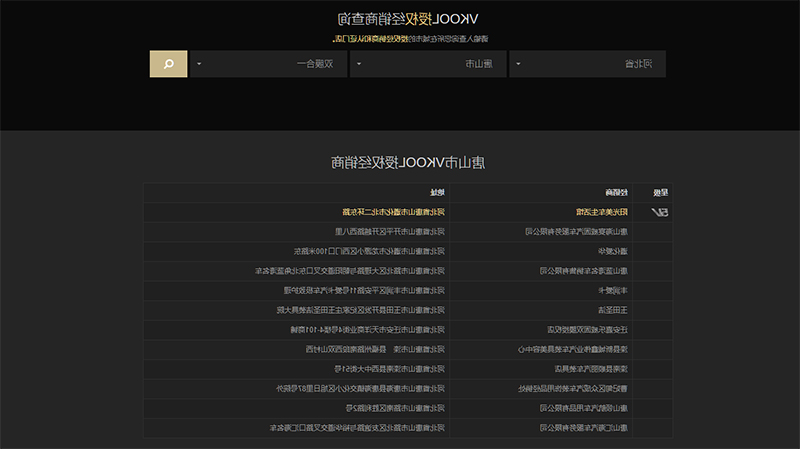
Task: Click address with 丰润区平安路11号
Action: 364,290
